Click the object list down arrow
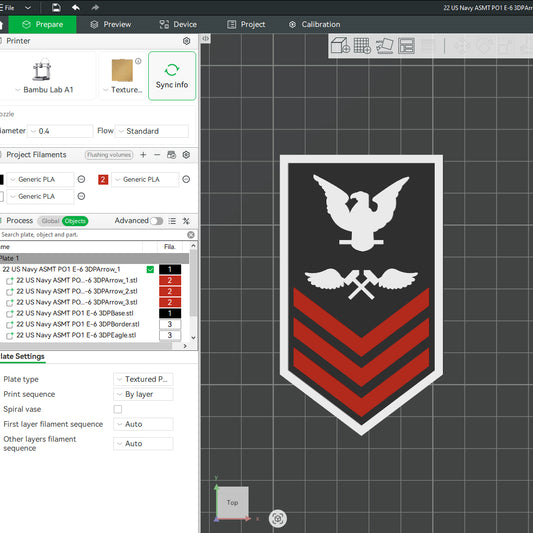The image size is (533, 533). (x=193, y=338)
